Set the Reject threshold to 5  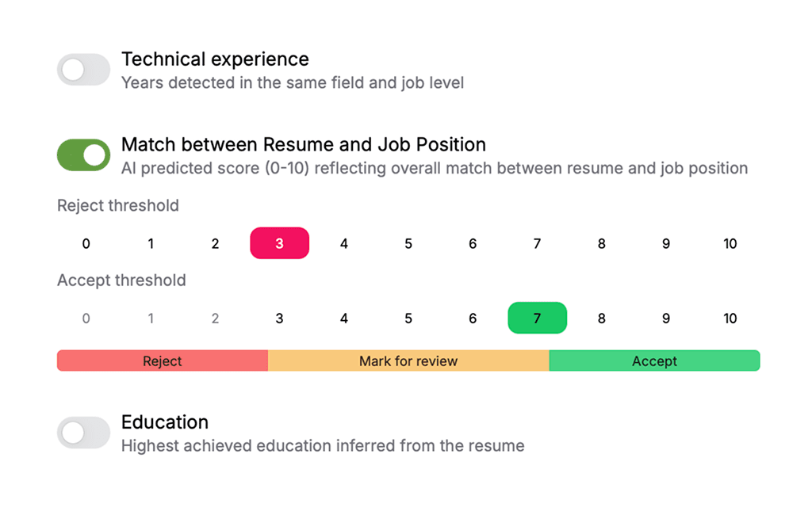point(408,243)
